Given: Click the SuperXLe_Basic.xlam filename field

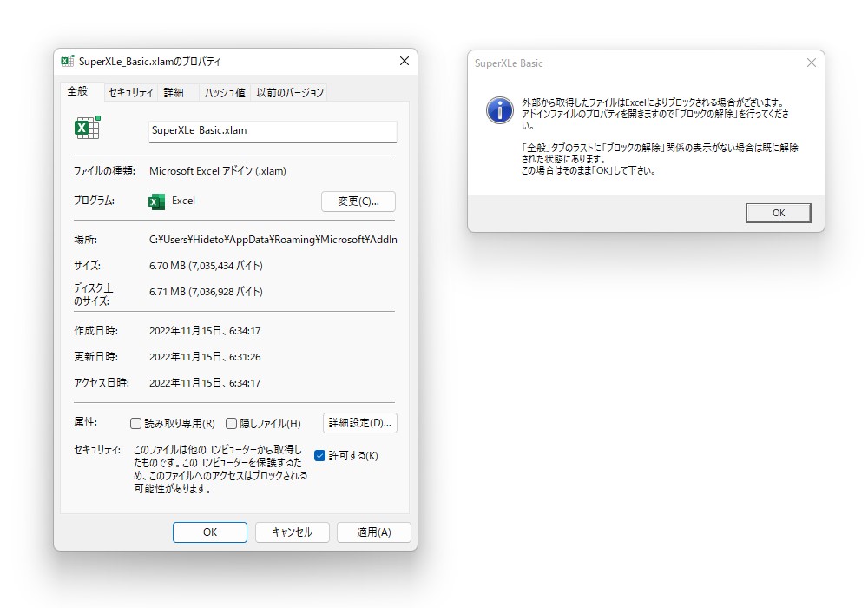Looking at the screenshot, I should coord(272,132).
